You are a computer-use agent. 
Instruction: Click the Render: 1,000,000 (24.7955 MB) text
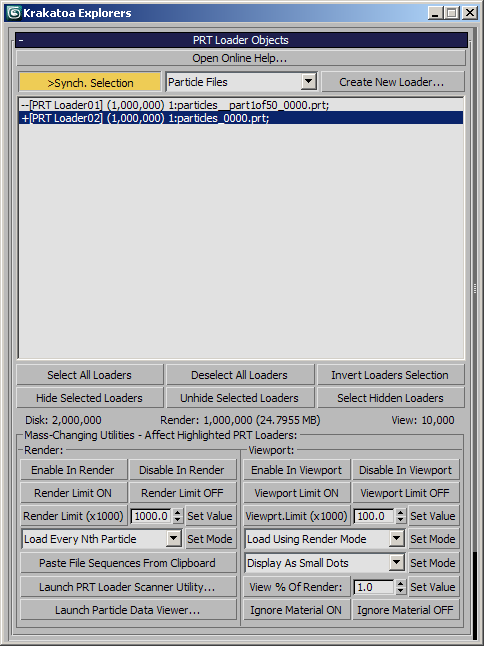tap(240, 420)
